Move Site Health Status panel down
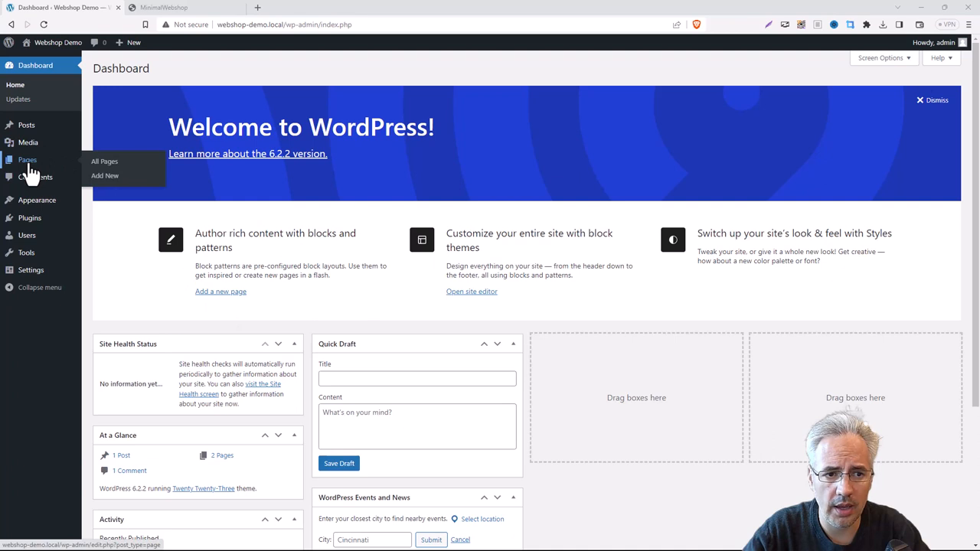This screenshot has height=551, width=980. 278,344
